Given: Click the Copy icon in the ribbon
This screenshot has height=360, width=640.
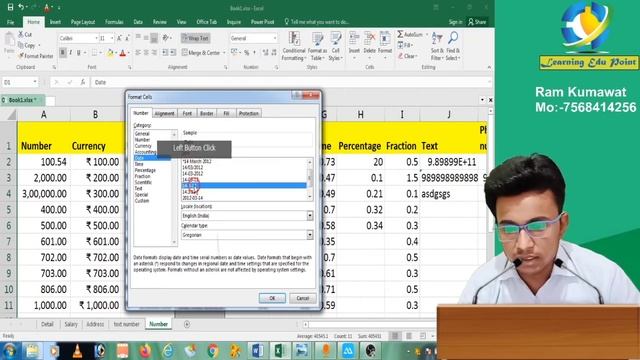Looking at the screenshot, I should tap(20, 45).
